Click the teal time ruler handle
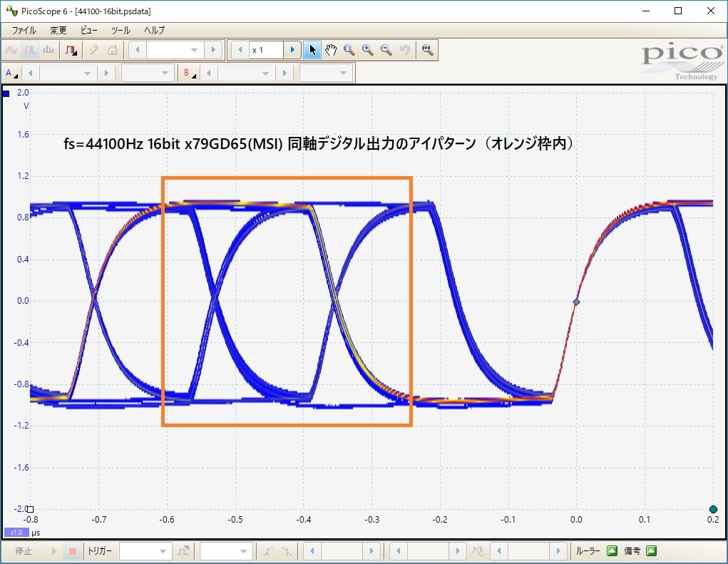This screenshot has height=564, width=728. [x=714, y=510]
